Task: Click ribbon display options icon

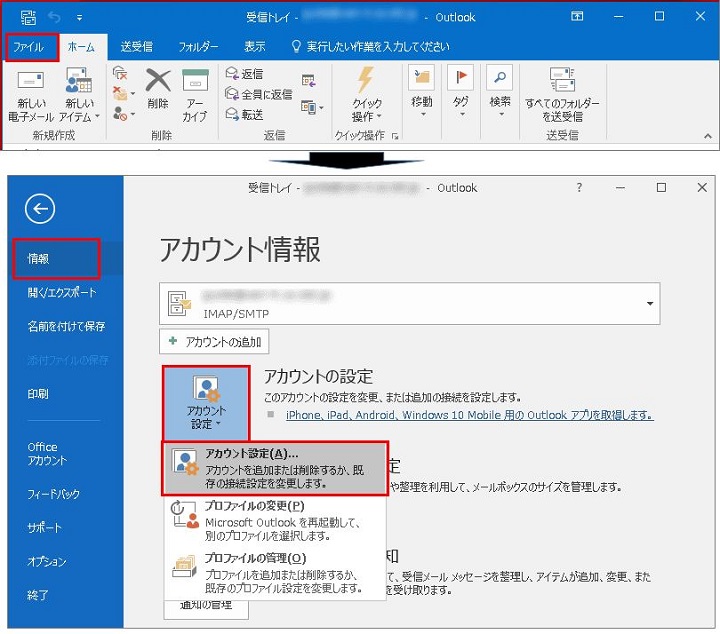Action: click(x=577, y=17)
